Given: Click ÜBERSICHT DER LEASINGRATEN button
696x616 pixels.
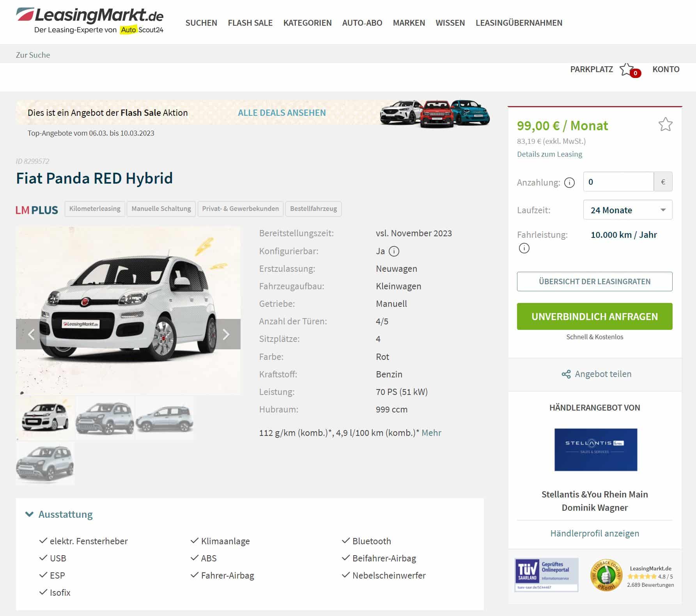Looking at the screenshot, I should tap(595, 281).
